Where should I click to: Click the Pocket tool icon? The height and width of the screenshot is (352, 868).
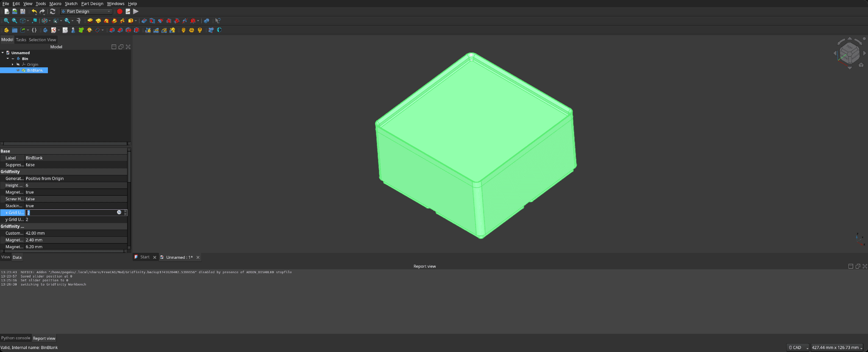point(144,21)
